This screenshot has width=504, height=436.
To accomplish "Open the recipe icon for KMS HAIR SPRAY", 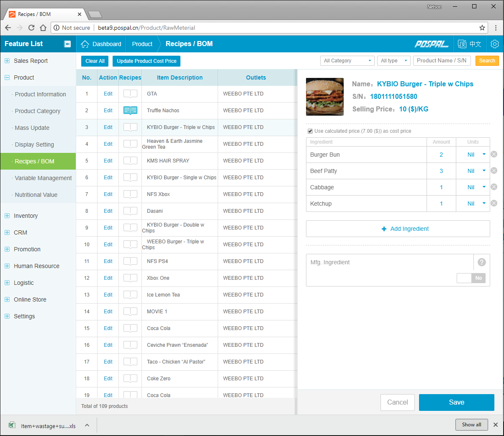I will point(130,161).
